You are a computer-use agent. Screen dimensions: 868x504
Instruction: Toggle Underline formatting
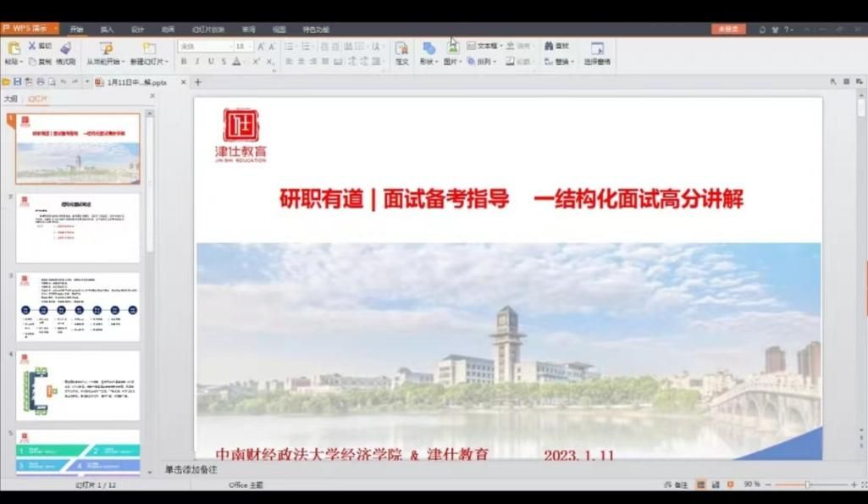[210, 62]
